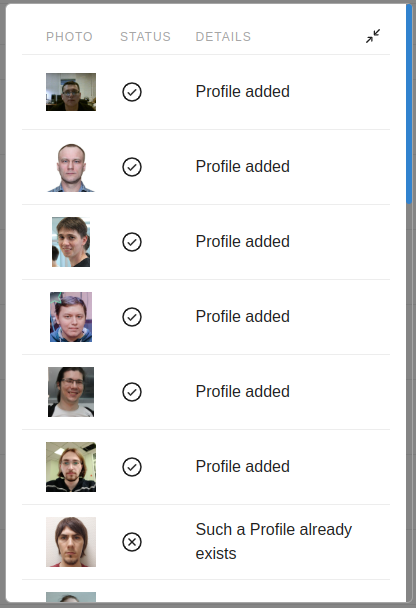416x608 pixels.
Task: Click 'Profile added' text in the first row
Action: tap(243, 92)
